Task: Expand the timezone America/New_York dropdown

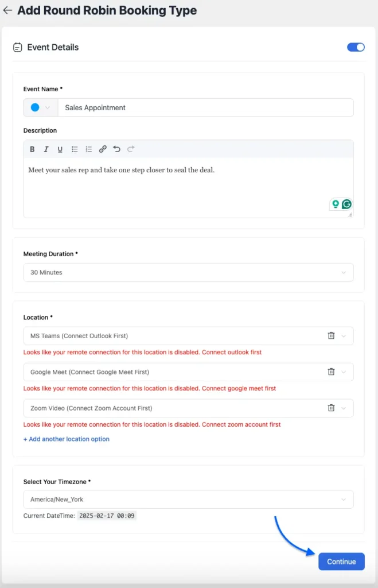Action: 188,500
